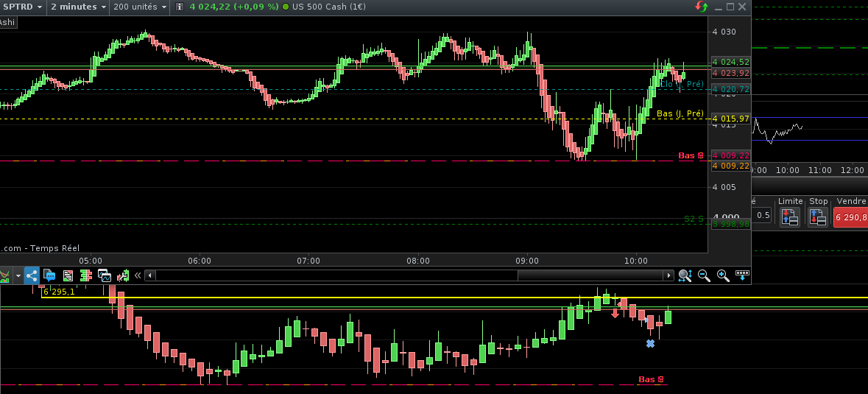Click the S2 S support line label
This screenshot has width=868, height=394.
pyautogui.click(x=694, y=219)
